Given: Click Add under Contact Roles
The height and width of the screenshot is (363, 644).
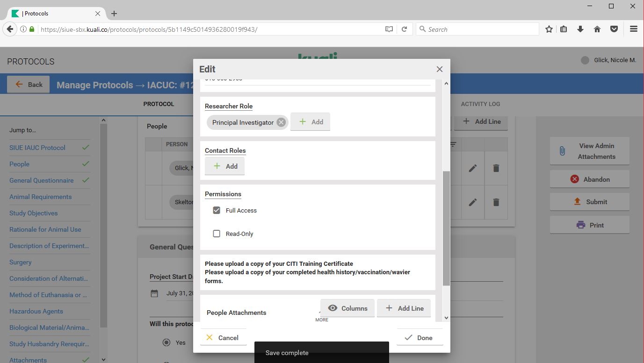Looking at the screenshot, I should pos(224,166).
